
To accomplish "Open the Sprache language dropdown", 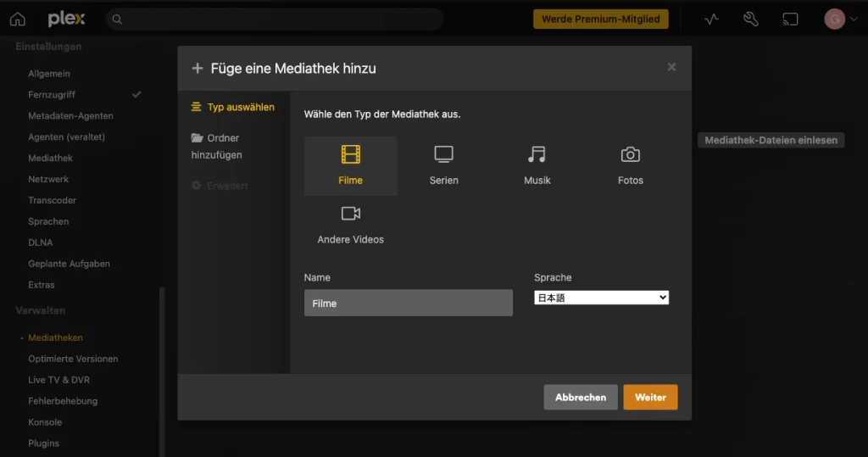I will pos(601,298).
